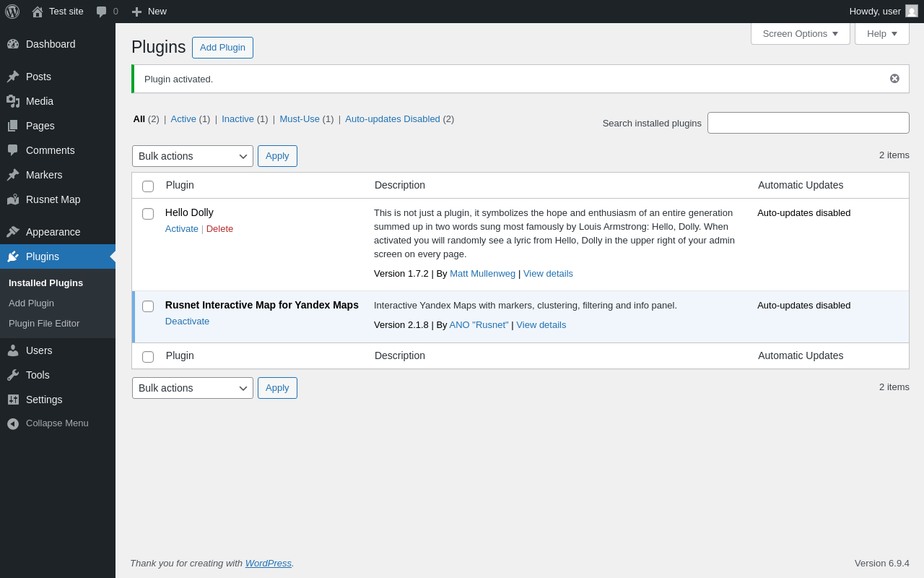
Task: Open the Appearance brush icon
Action: [x=13, y=232]
